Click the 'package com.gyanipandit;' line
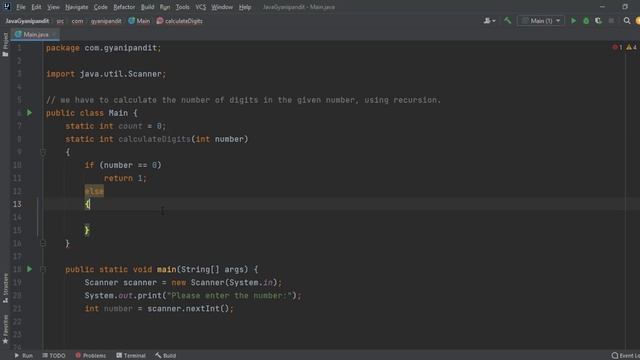 point(104,48)
